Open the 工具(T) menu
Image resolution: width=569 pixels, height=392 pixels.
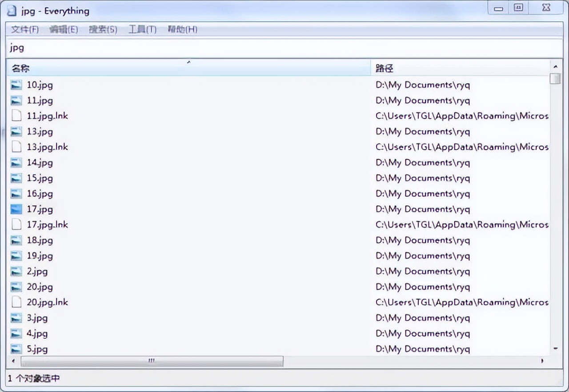[x=142, y=29]
